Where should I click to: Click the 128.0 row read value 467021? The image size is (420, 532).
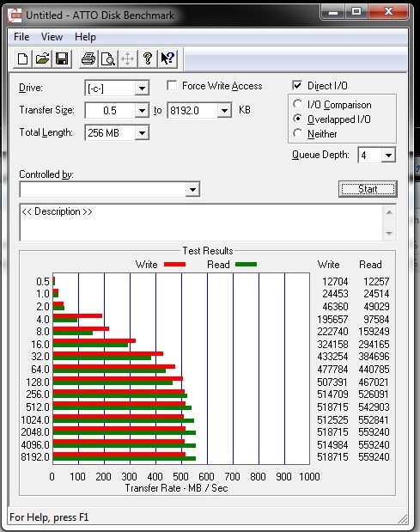(374, 382)
